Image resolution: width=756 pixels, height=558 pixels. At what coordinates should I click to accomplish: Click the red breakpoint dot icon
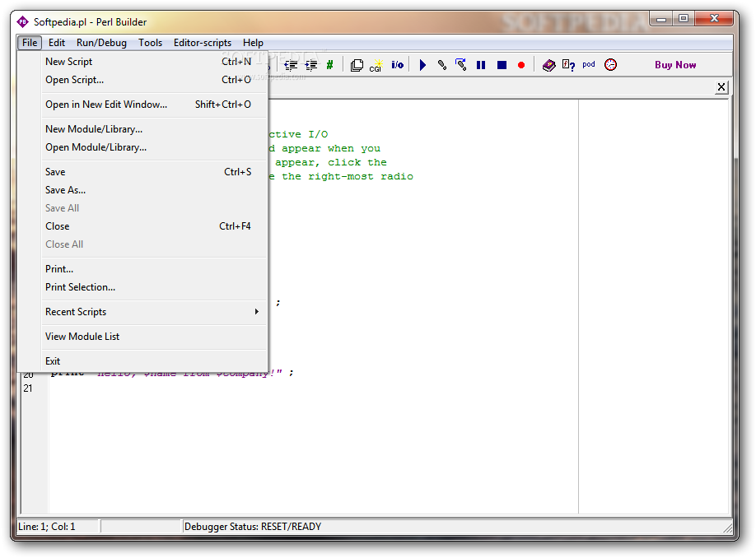point(521,65)
